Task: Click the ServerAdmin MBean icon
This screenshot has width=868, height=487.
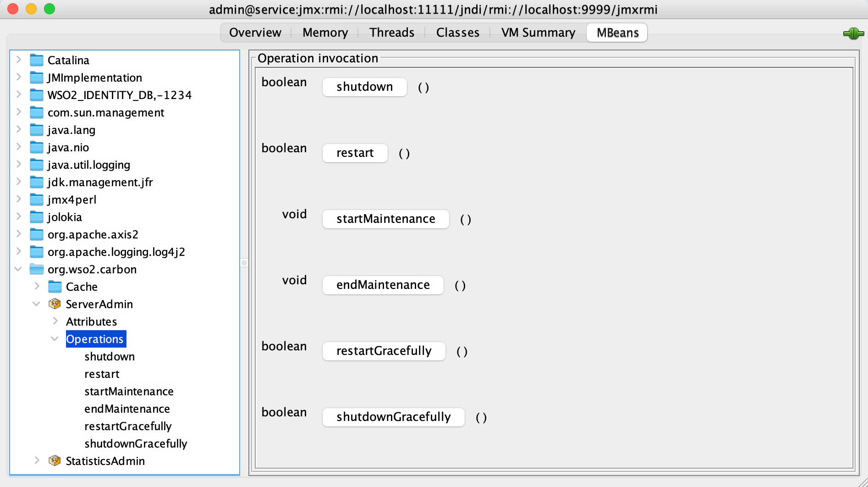Action: [x=55, y=304]
